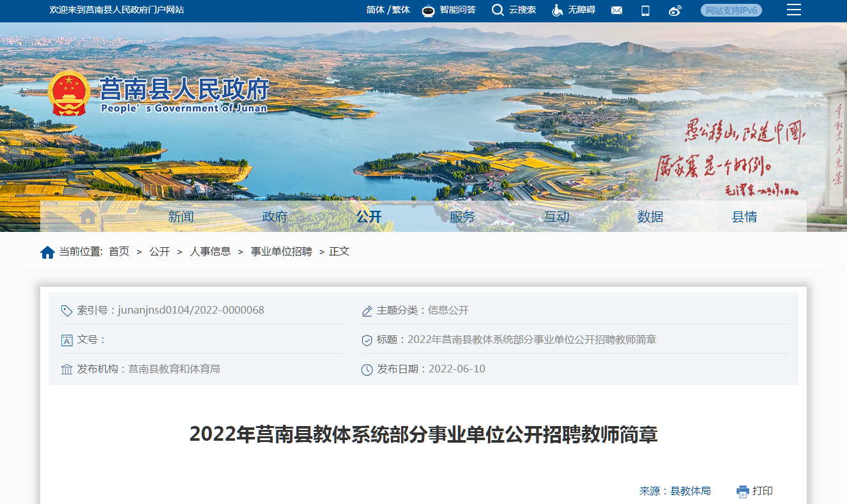Click the publishing agency building icon

tap(66, 370)
